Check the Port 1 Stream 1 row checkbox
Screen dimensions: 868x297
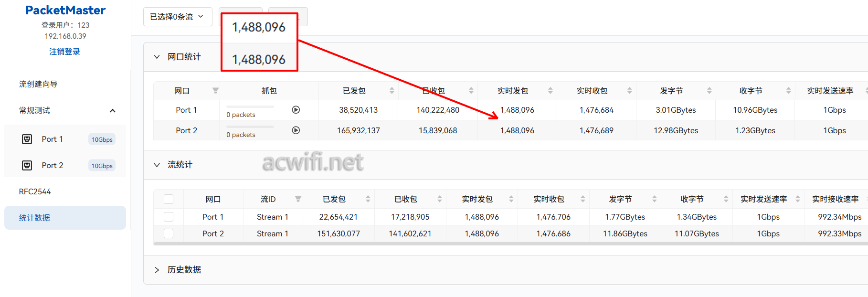(169, 217)
